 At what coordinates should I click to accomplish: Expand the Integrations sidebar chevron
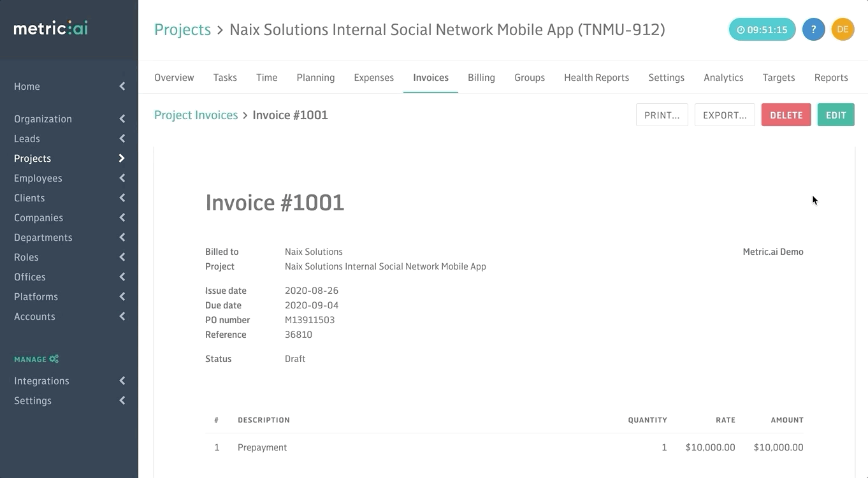tap(122, 380)
